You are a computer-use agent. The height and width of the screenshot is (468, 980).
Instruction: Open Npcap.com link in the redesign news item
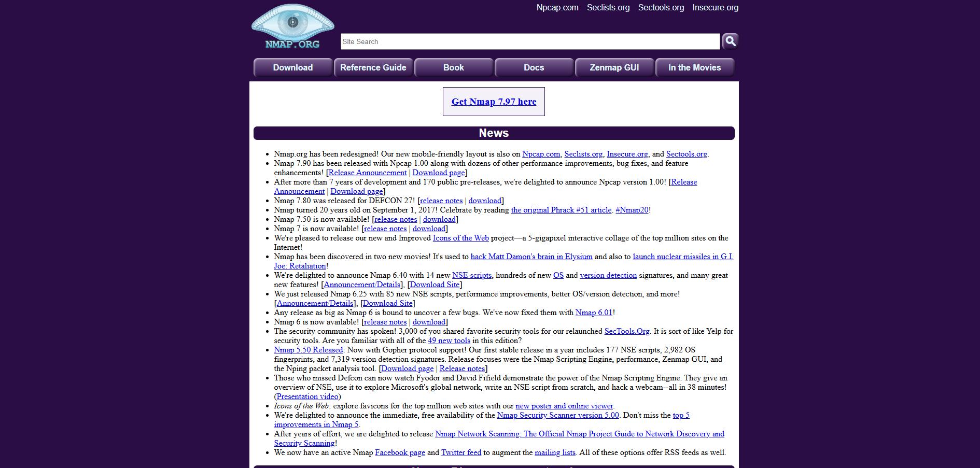coord(541,154)
